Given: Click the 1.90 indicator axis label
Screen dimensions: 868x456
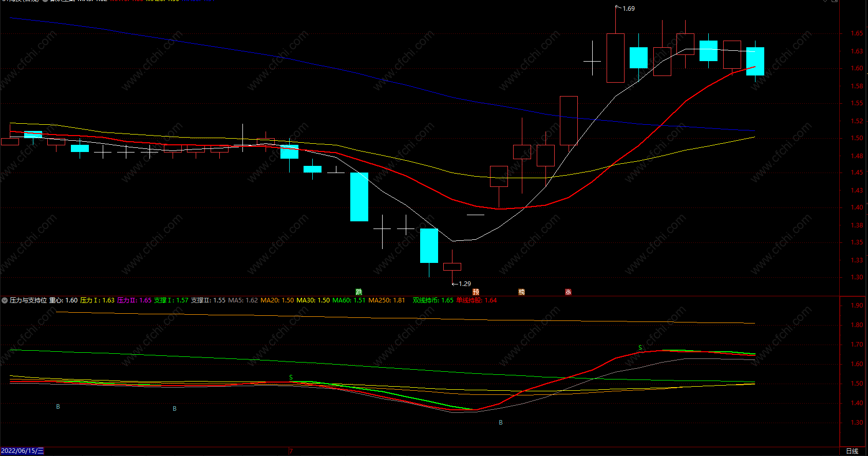Looking at the screenshot, I should coord(857,306).
